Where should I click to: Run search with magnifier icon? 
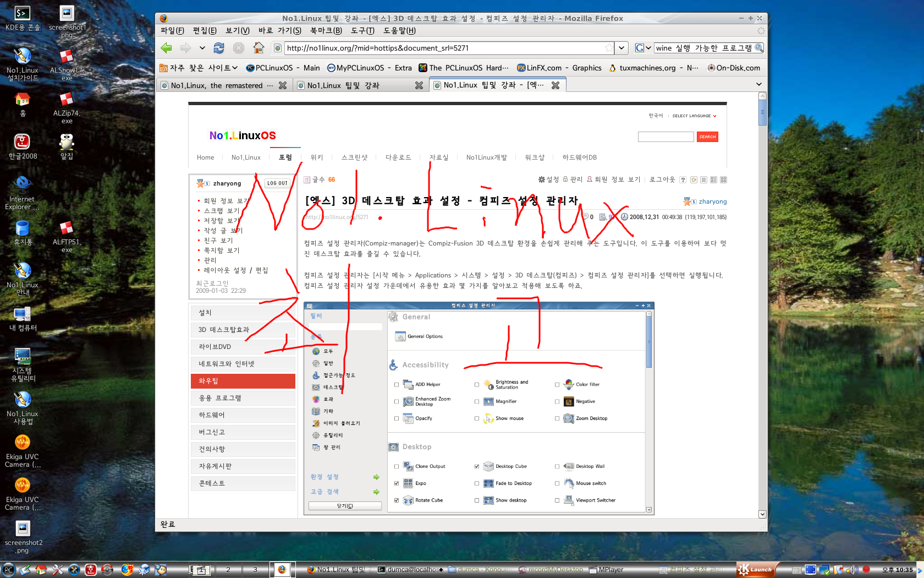tap(759, 48)
